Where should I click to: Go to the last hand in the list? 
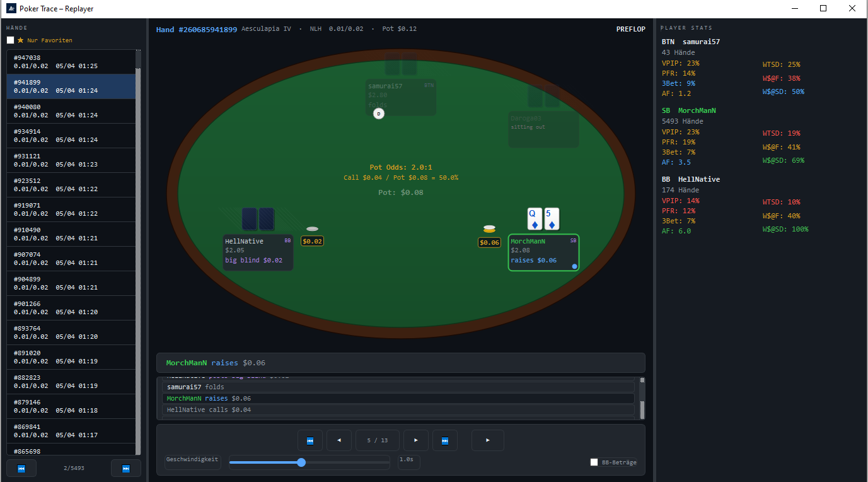(x=126, y=468)
